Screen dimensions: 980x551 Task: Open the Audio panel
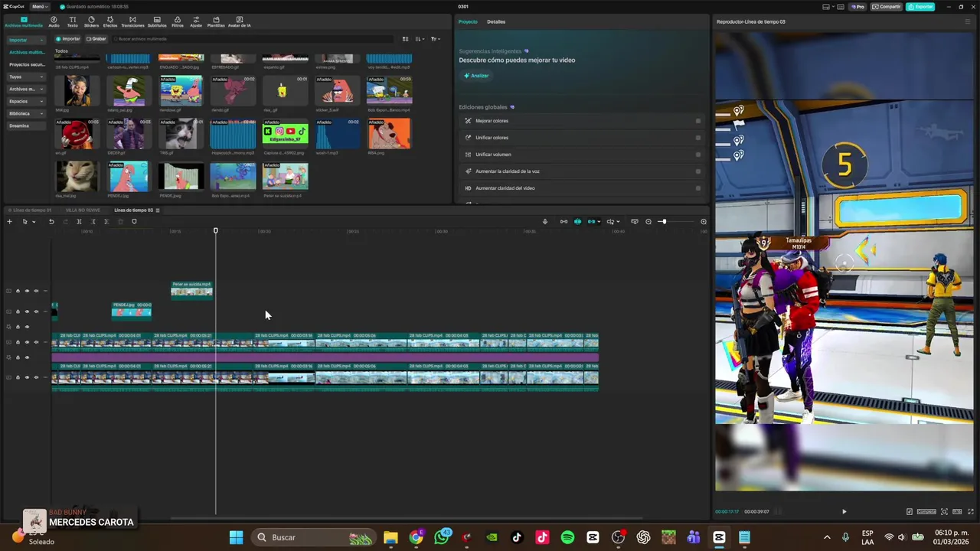tap(54, 21)
